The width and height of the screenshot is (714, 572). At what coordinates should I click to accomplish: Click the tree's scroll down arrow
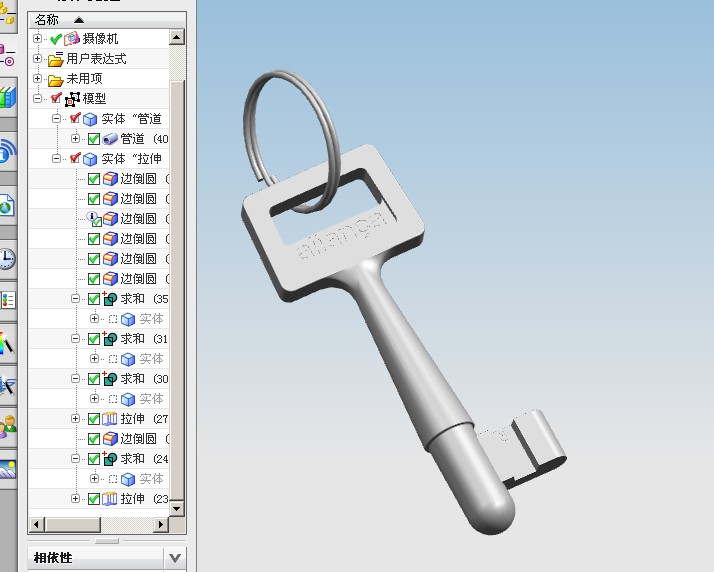coord(177,508)
